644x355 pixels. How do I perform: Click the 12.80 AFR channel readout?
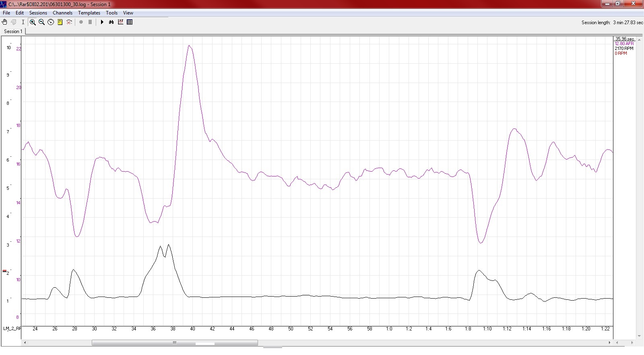[x=624, y=44]
